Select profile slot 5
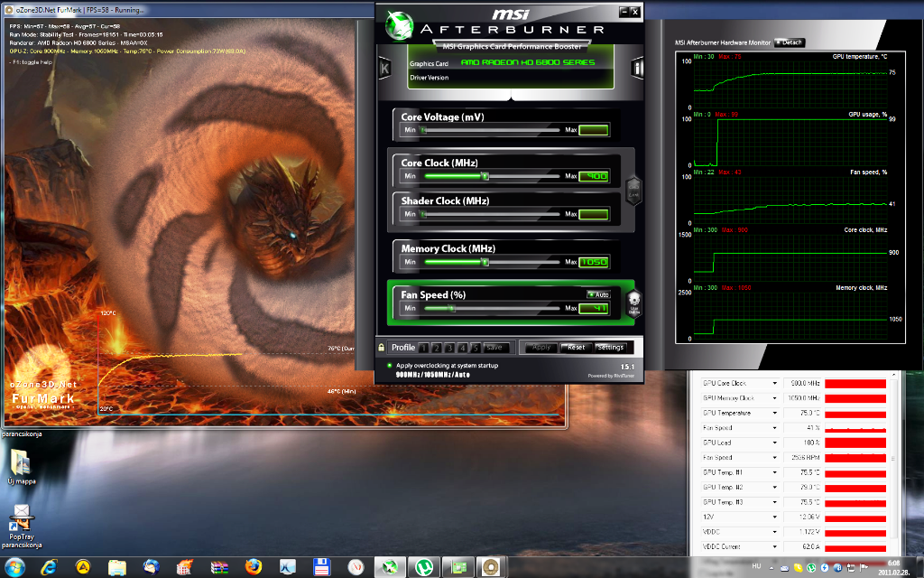924x578 pixels. 475,348
